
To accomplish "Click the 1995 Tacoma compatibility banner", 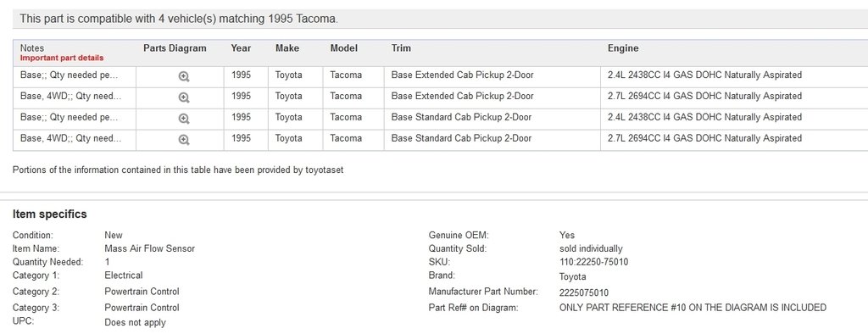I will point(440,19).
